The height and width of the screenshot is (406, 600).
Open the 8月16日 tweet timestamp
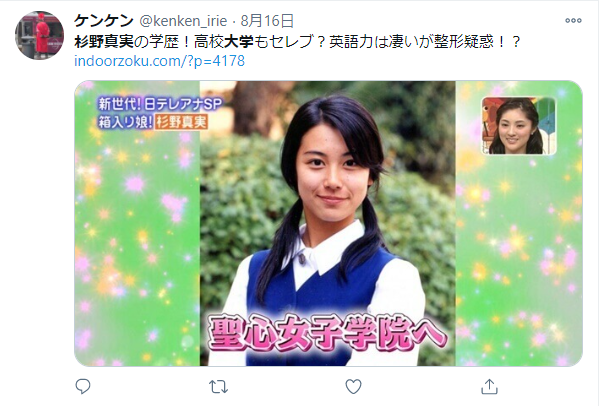(x=267, y=21)
